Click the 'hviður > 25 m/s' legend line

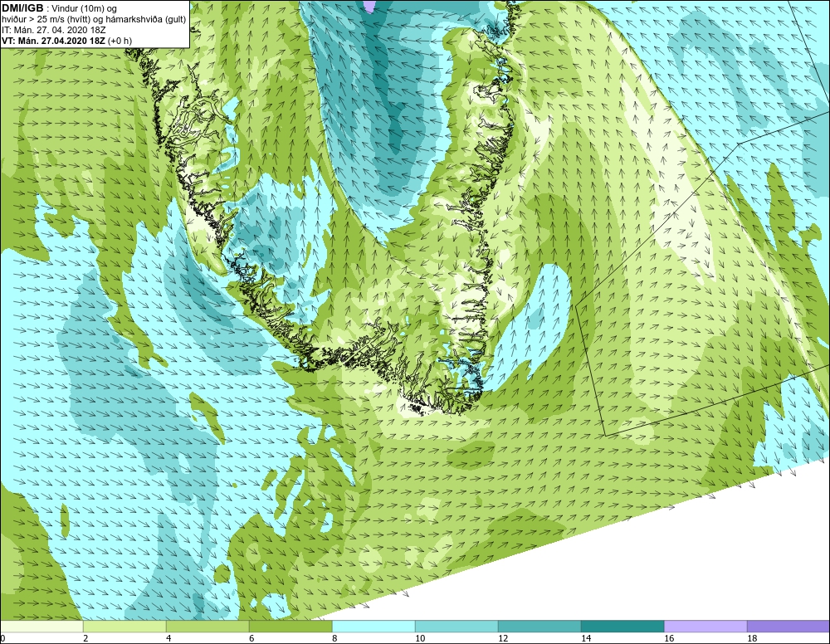(95, 20)
